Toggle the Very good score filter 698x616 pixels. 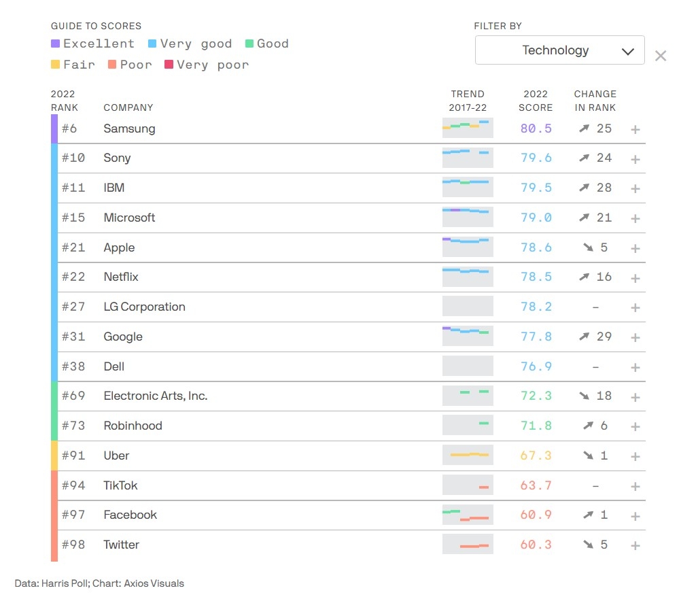(189, 43)
